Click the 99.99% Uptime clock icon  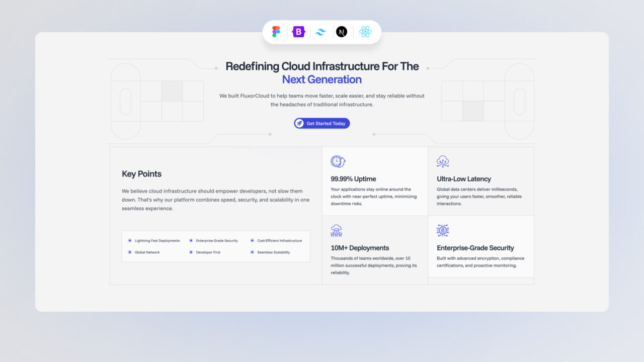point(338,161)
